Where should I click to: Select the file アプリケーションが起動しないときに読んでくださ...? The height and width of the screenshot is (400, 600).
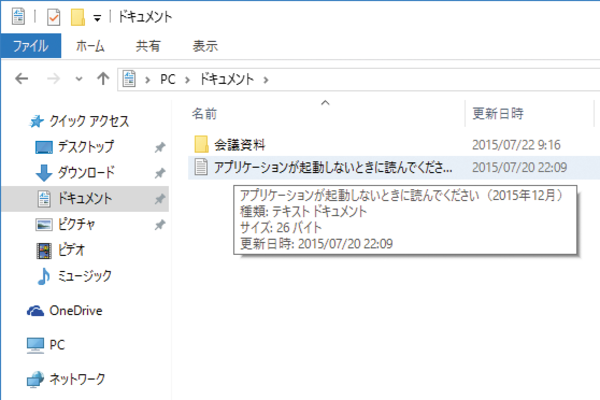click(333, 167)
